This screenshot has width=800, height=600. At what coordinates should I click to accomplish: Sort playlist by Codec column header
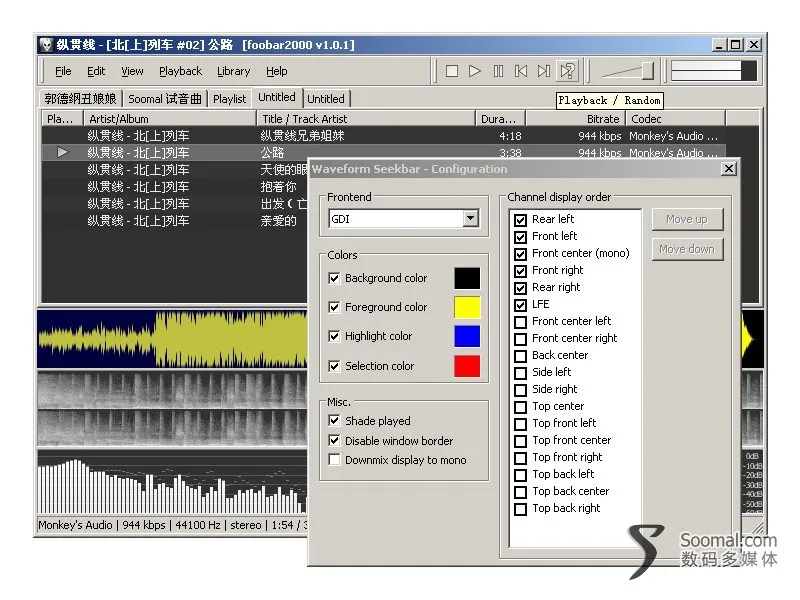click(676, 119)
